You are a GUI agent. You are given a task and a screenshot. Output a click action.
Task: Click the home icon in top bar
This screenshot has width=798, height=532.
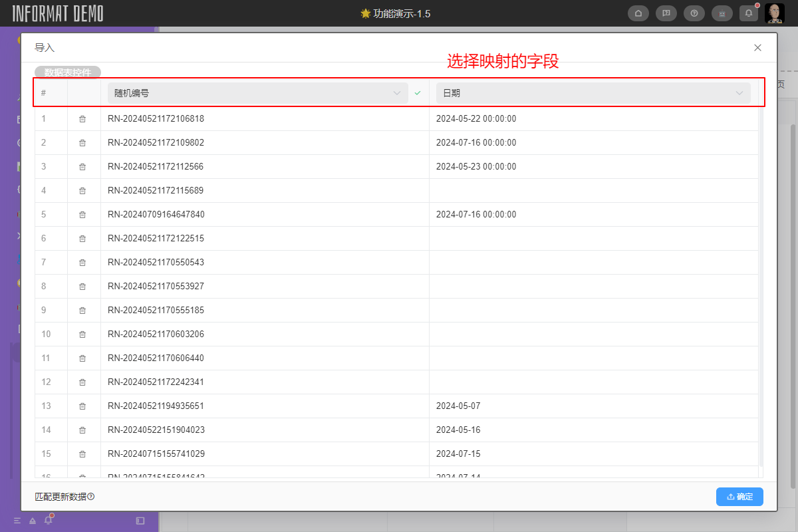click(x=638, y=13)
